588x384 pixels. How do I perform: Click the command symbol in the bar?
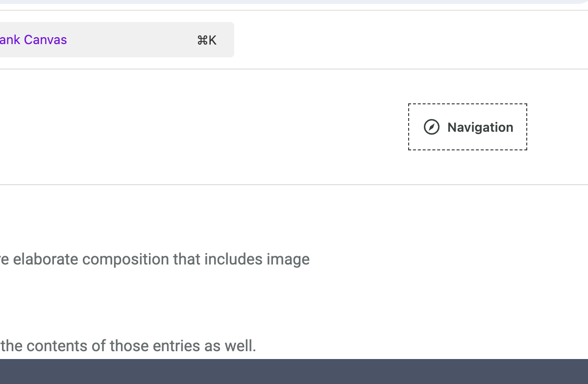coord(202,40)
